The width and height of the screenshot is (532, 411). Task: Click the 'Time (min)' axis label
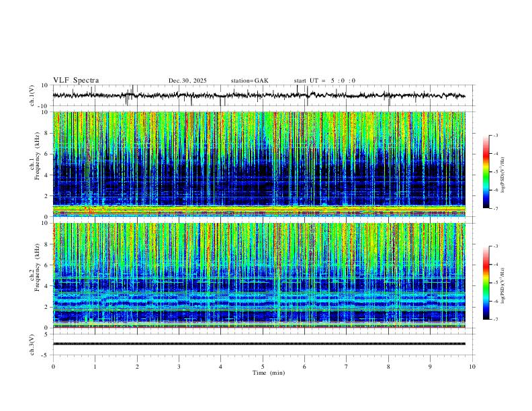[269, 373]
